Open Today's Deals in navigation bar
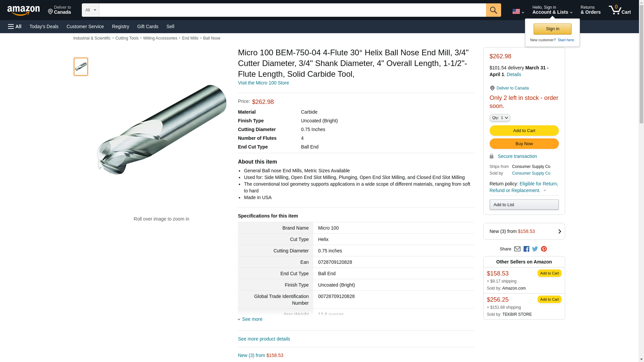The width and height of the screenshot is (644, 362). coord(44,26)
